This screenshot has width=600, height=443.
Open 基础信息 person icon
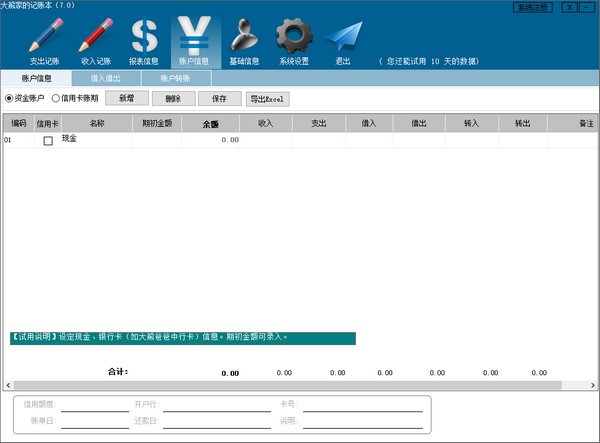click(x=244, y=41)
